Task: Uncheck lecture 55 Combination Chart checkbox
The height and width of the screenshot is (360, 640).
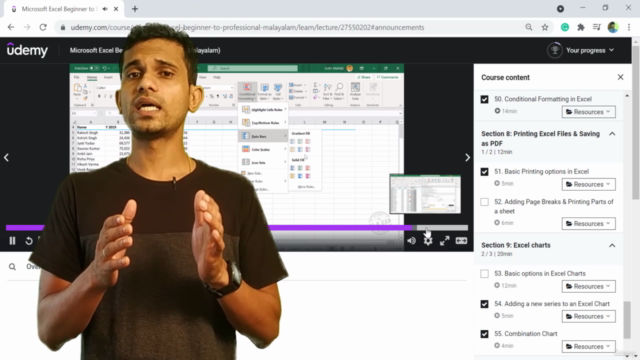Action: (x=484, y=334)
